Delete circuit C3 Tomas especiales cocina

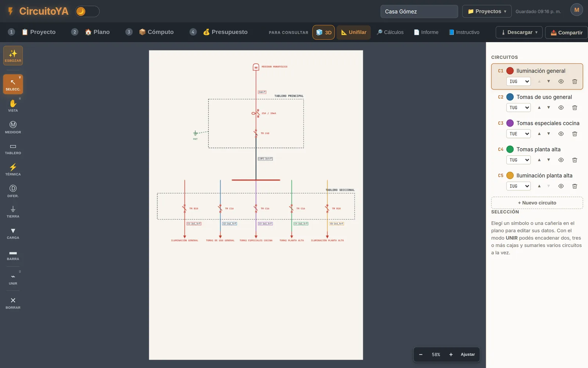tap(575, 134)
